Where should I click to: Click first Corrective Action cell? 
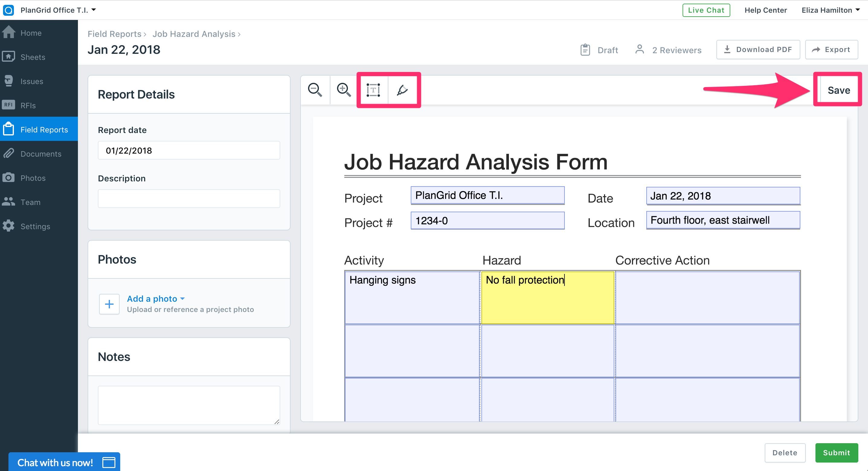(708, 297)
